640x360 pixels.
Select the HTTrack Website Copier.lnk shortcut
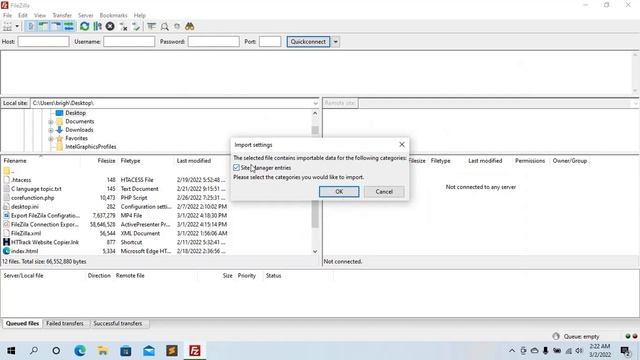115,242
